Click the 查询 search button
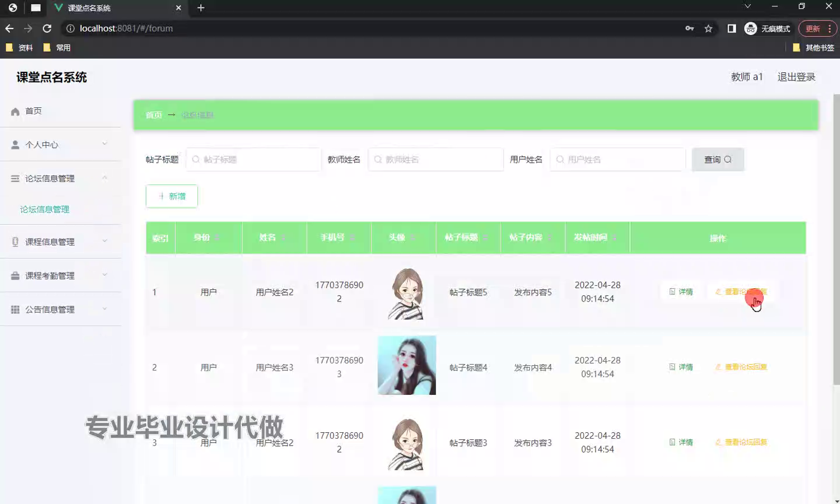The height and width of the screenshot is (504, 840). click(x=717, y=159)
